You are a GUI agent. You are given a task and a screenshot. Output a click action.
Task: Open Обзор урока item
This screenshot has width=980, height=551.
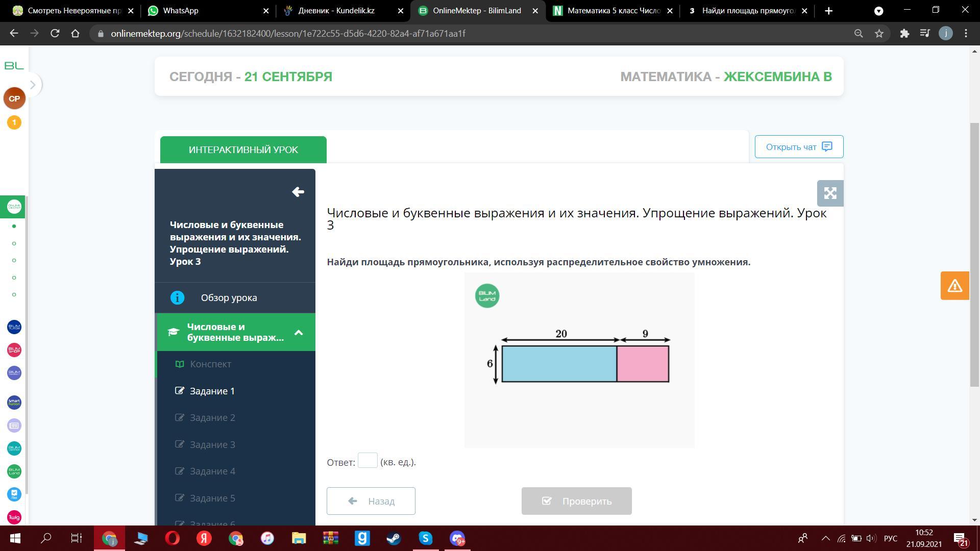(x=229, y=298)
